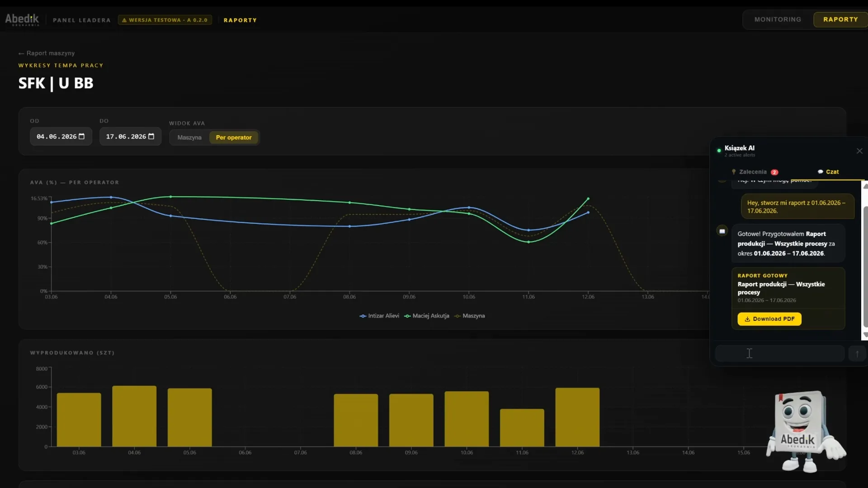Close the Książek AI chat panel
Screen dimensions: 868x488
coord(859,151)
